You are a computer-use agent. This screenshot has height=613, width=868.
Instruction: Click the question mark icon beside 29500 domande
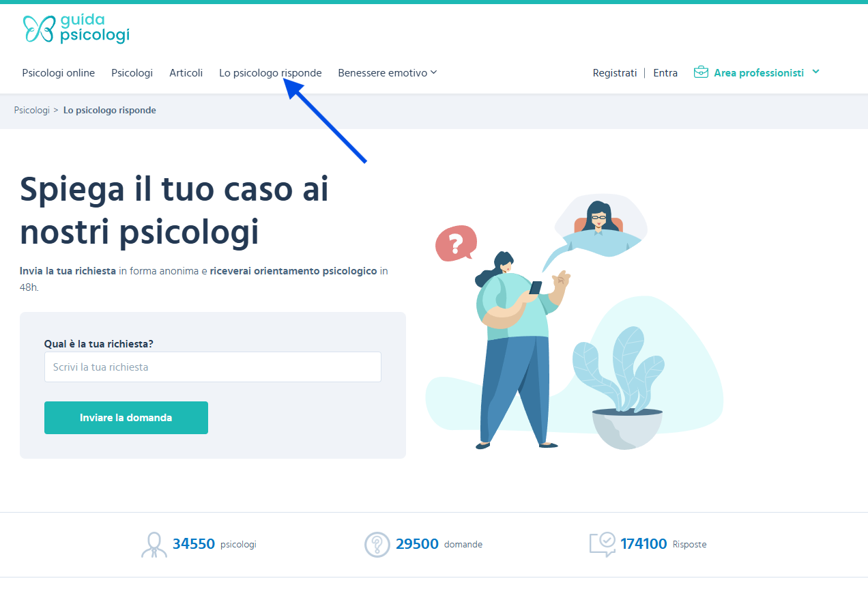377,545
